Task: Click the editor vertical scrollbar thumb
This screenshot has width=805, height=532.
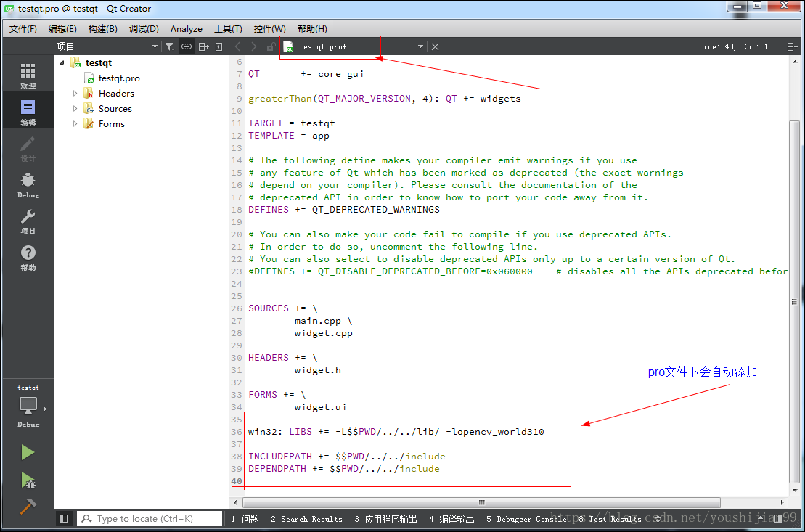Action: [x=794, y=300]
